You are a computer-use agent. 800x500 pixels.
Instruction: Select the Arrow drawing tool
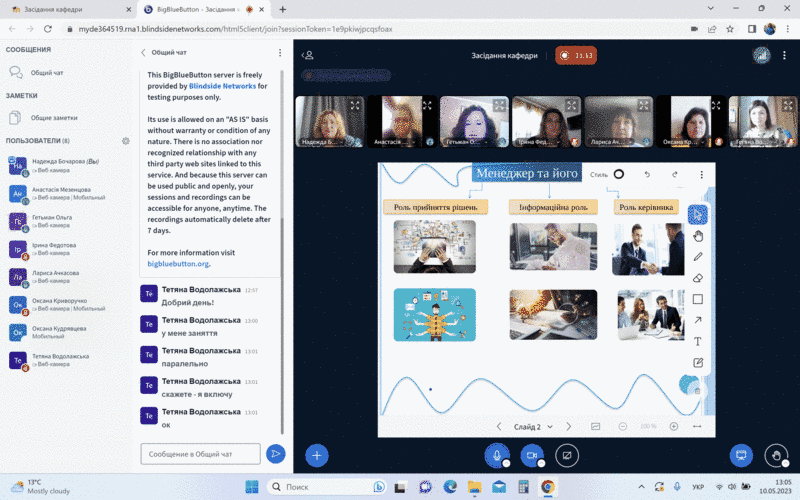(x=698, y=320)
